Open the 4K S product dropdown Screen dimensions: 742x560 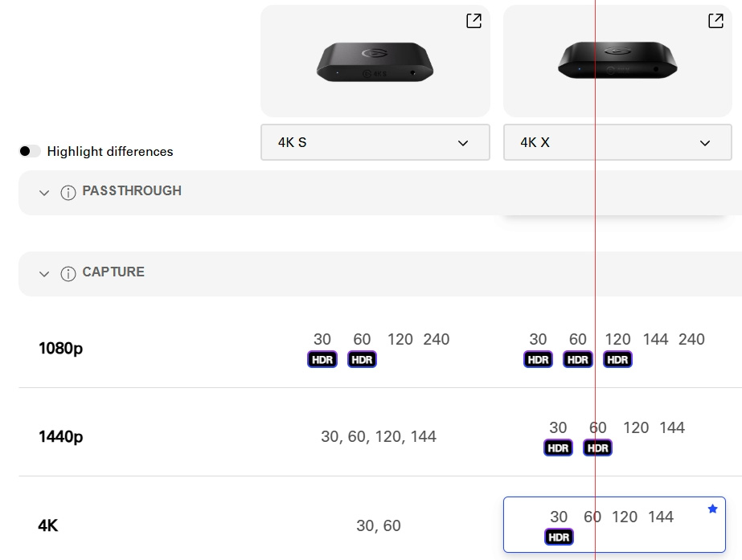pyautogui.click(x=375, y=142)
